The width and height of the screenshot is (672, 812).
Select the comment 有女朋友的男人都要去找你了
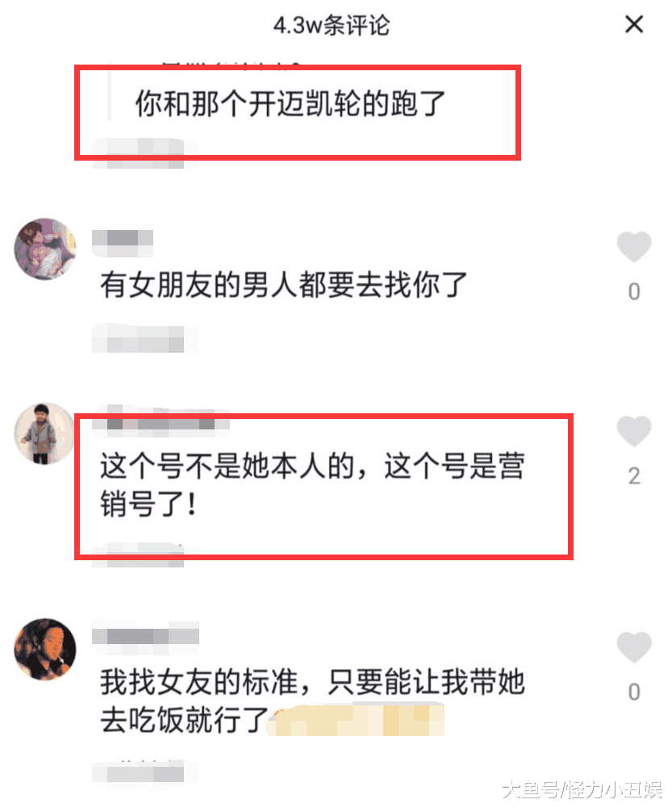(x=284, y=284)
